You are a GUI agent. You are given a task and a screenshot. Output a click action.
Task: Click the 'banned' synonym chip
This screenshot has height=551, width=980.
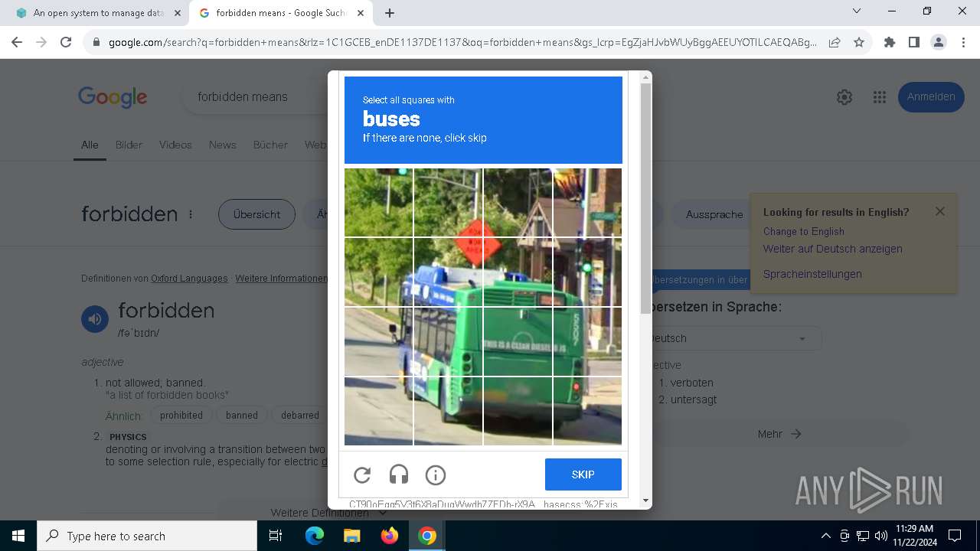click(242, 416)
